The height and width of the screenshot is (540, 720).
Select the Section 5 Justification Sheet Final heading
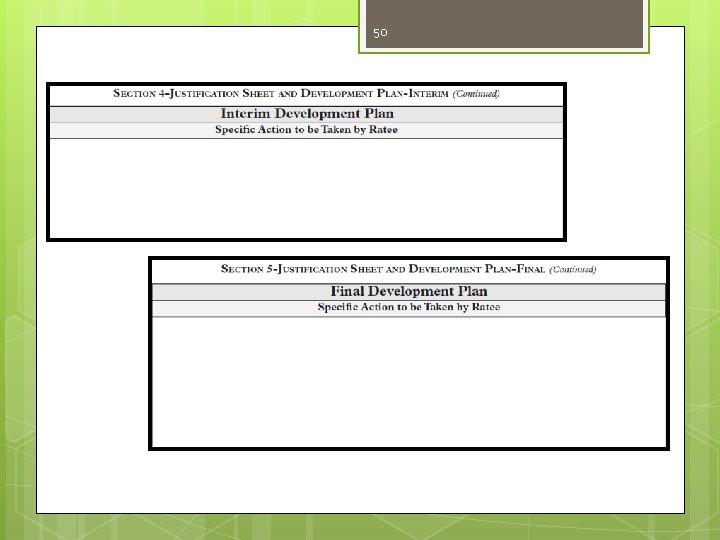[409, 269]
